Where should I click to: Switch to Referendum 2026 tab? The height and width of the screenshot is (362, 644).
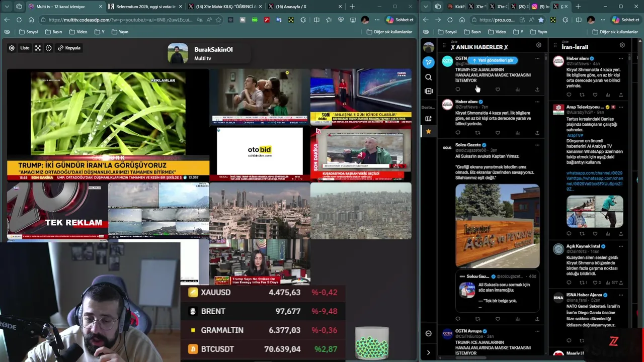point(146,7)
